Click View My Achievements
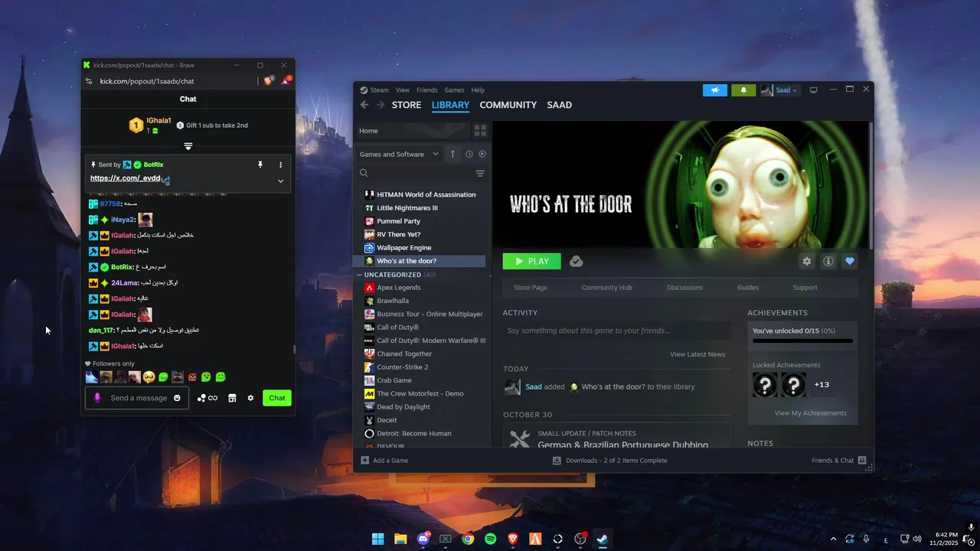Screen dimensions: 980x551 click(811, 413)
